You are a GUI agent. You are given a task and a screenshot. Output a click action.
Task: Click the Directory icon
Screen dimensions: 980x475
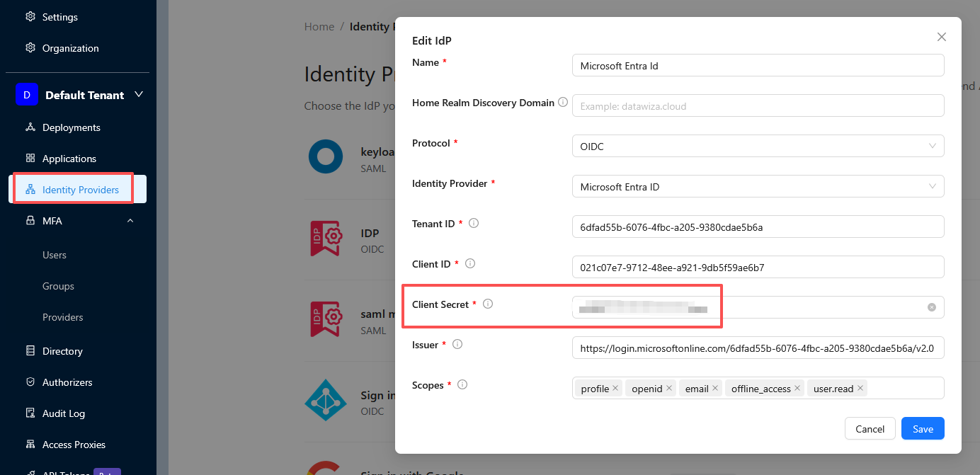click(30, 351)
